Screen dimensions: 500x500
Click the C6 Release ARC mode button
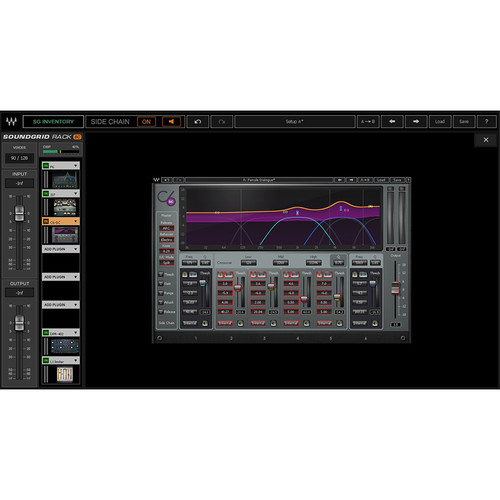[x=166, y=228]
